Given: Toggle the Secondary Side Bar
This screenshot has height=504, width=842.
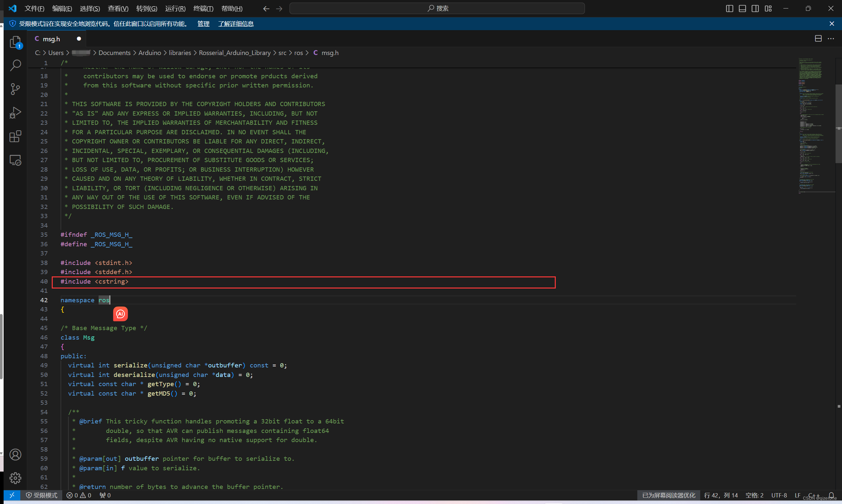Looking at the screenshot, I should point(755,8).
